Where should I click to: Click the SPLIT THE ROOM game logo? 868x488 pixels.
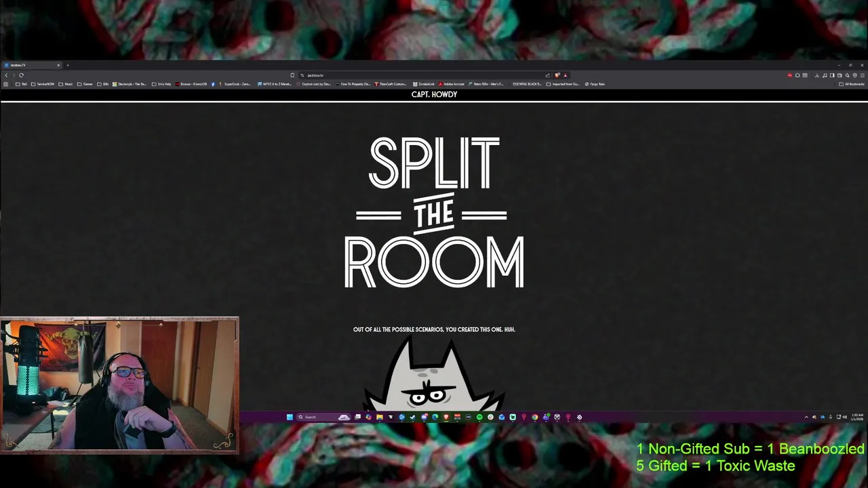[434, 213]
